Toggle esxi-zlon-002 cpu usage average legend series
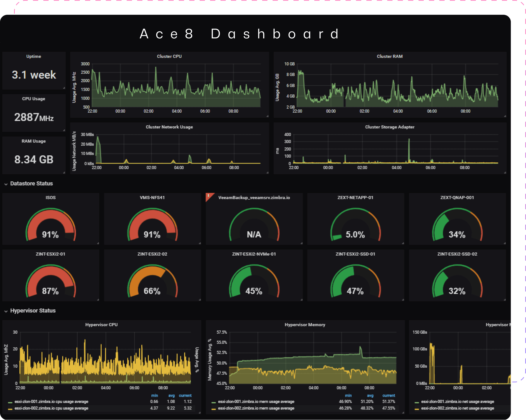The width and height of the screenshot is (526, 420). [x=51, y=408]
